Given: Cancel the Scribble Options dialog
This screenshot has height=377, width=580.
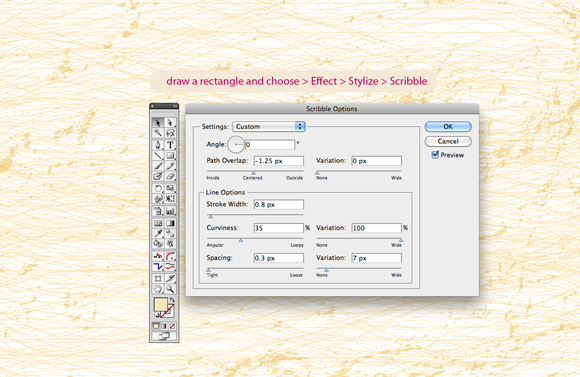Looking at the screenshot, I should (x=448, y=141).
